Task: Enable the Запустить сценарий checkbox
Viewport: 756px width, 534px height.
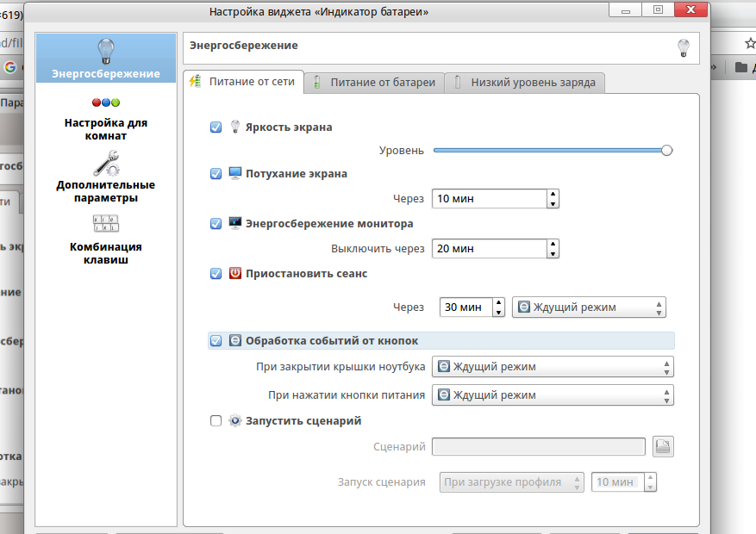Action: click(x=216, y=421)
